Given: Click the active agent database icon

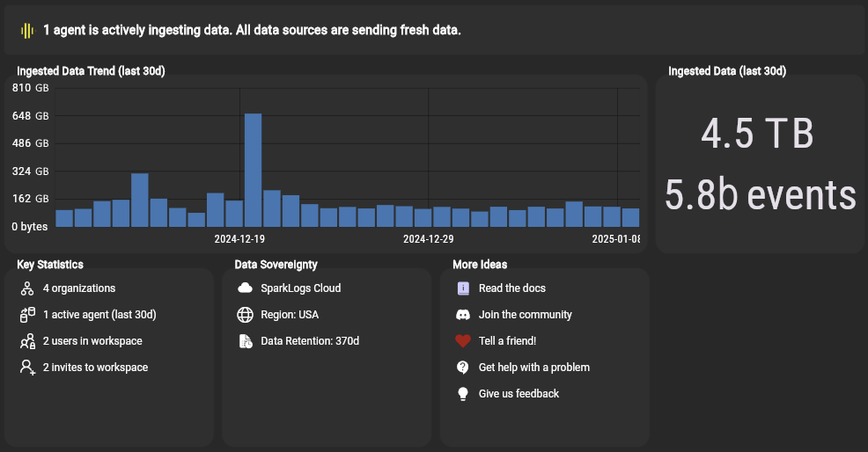Looking at the screenshot, I should click(26, 315).
